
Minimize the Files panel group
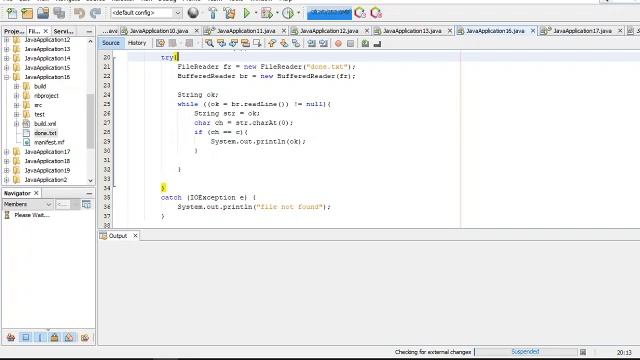(89, 31)
